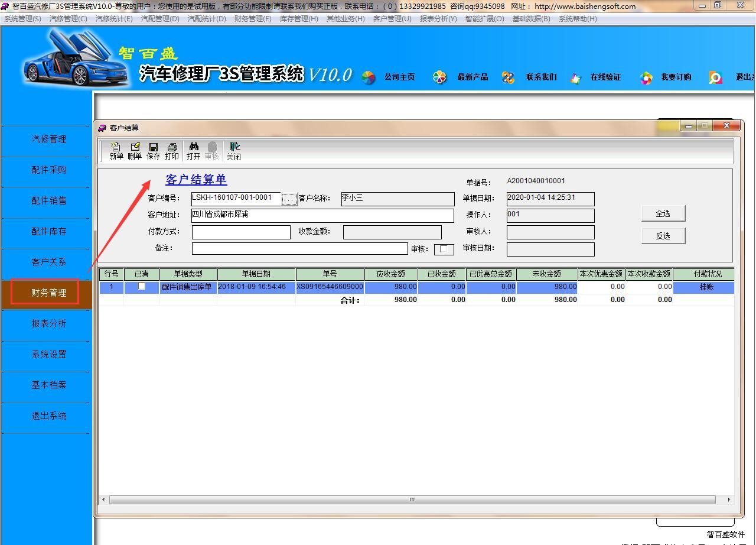Click the 保存 save toolbar icon
This screenshot has height=545, width=756.
(154, 151)
